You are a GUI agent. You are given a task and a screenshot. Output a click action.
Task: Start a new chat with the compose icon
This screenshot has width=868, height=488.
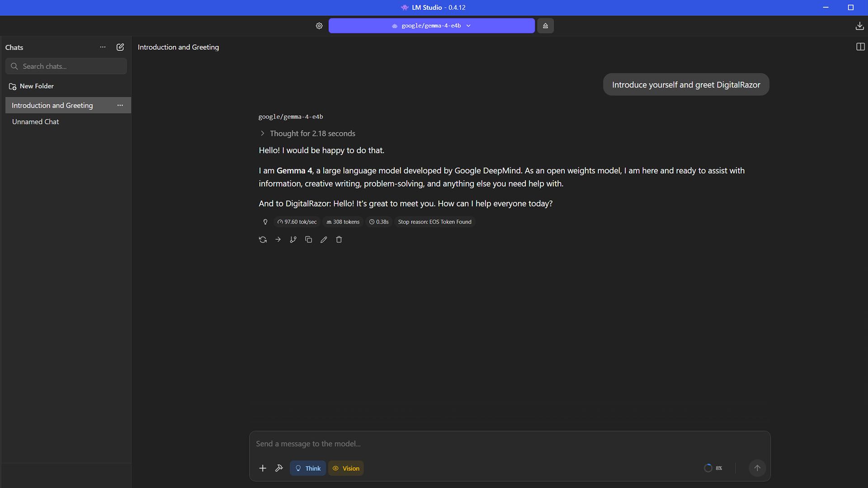pos(120,47)
